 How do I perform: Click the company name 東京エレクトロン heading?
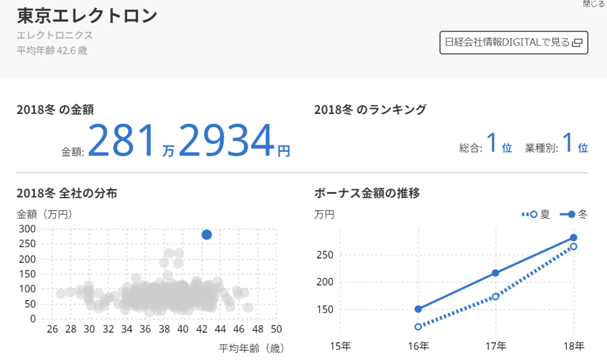point(87,16)
